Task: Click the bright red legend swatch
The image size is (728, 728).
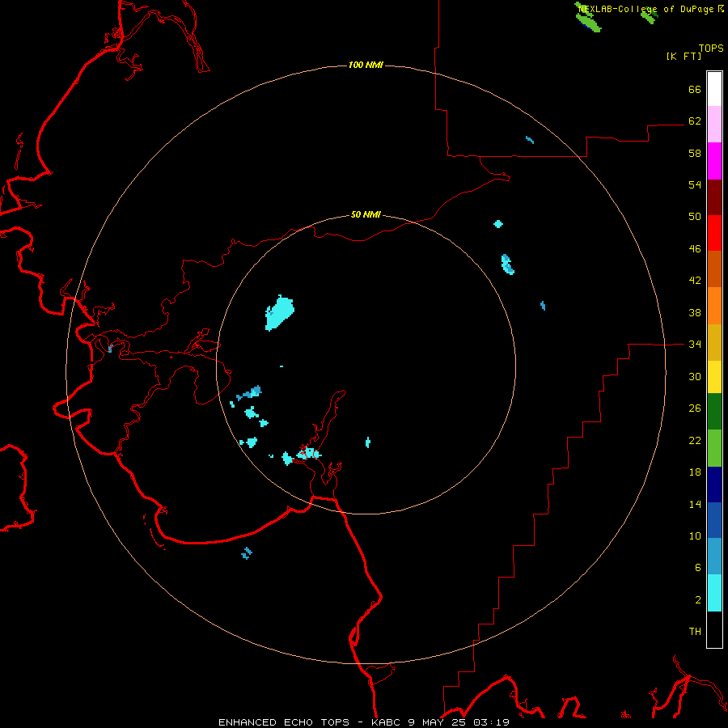Action: coord(714,233)
